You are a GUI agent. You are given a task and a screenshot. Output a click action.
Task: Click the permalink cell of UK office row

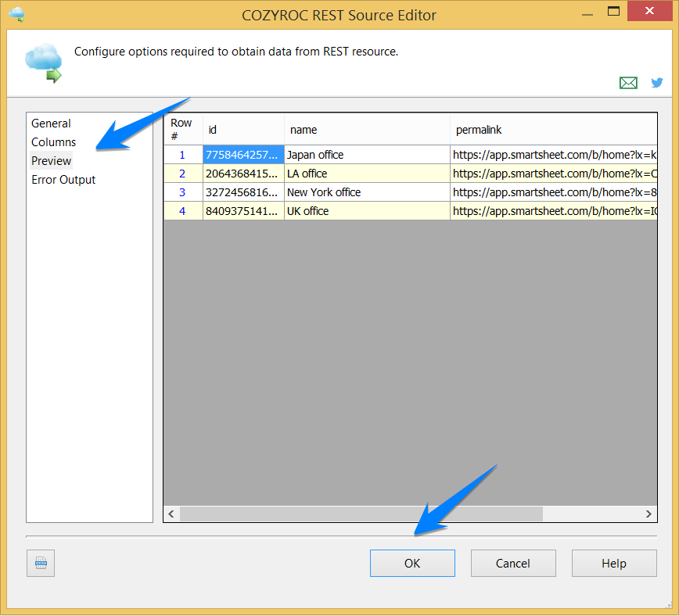pos(553,211)
